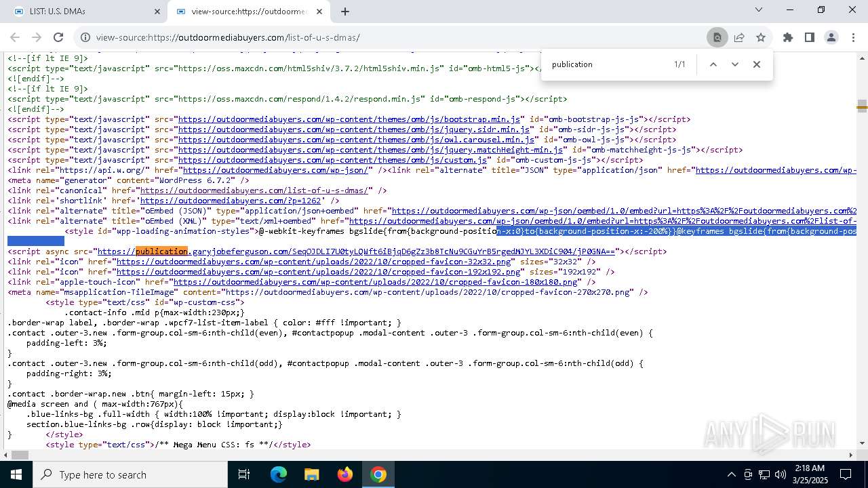Click the forward navigation arrow
This screenshot has width=868, height=488.
coord(37,37)
